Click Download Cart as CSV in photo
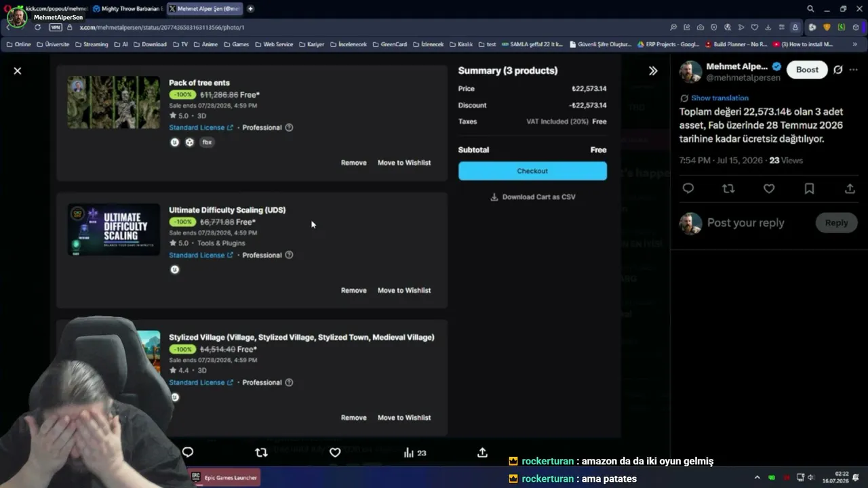This screenshot has width=868, height=488. (532, 197)
